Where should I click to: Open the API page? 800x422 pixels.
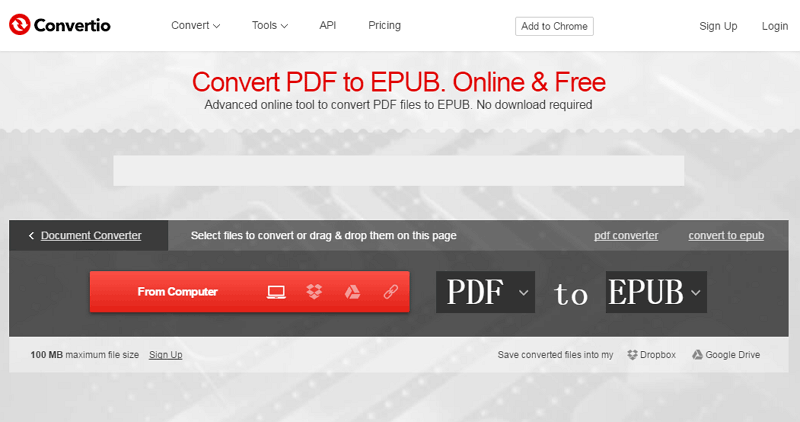pos(328,26)
